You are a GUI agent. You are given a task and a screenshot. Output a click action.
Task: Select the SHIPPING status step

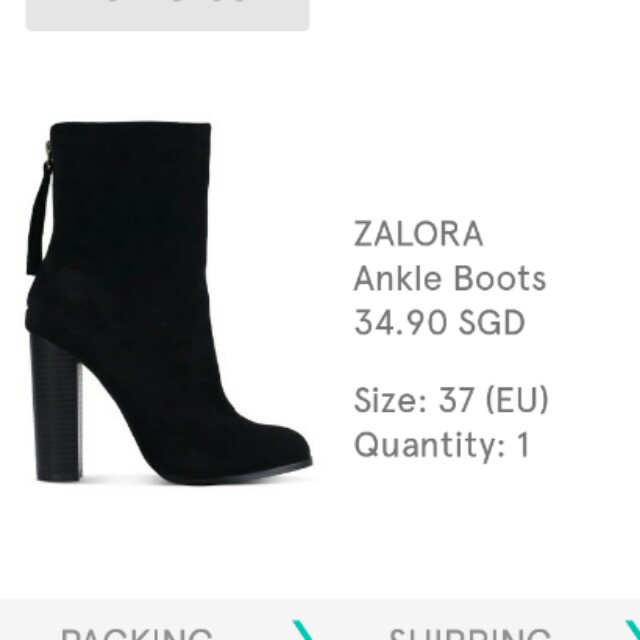click(469, 634)
